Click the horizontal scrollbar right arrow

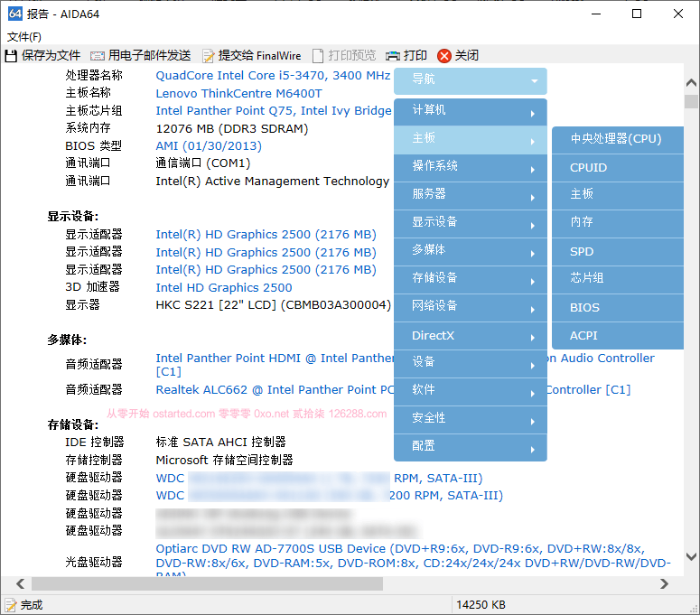point(664,583)
